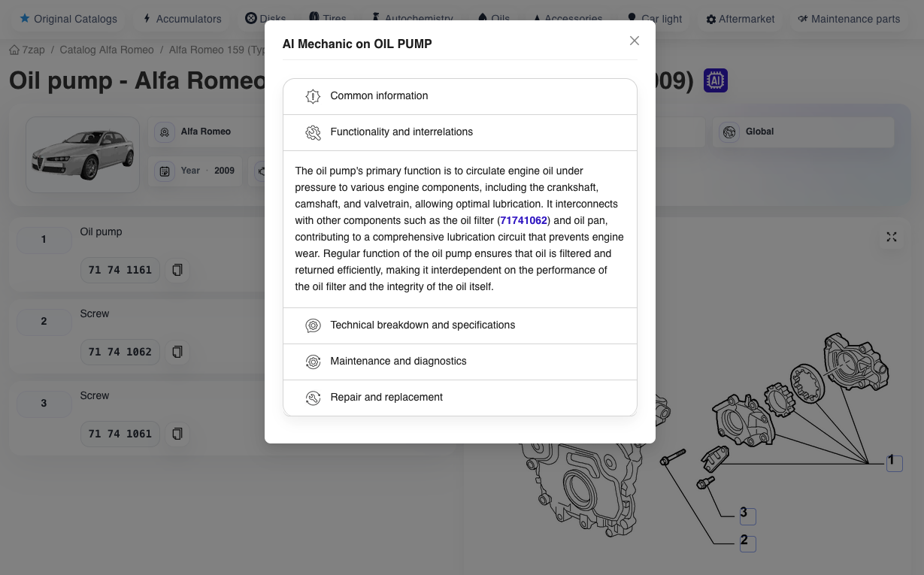This screenshot has height=575, width=924.
Task: Expand Technical breakdown and specifications
Action: click(x=460, y=325)
